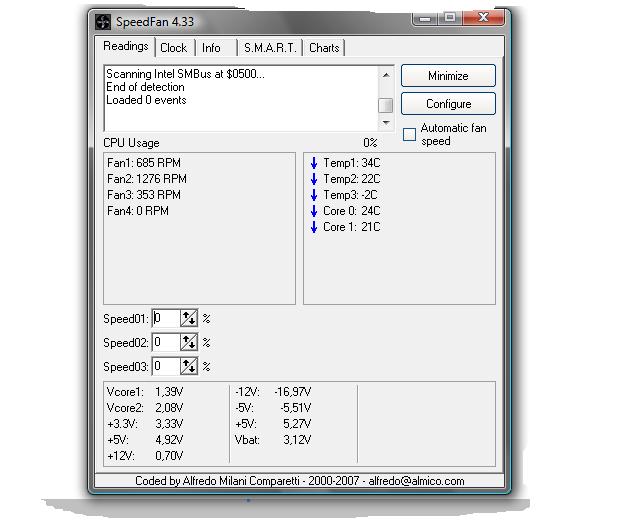The height and width of the screenshot is (520, 640).
Task: Open the Charts tab
Action: click(324, 48)
